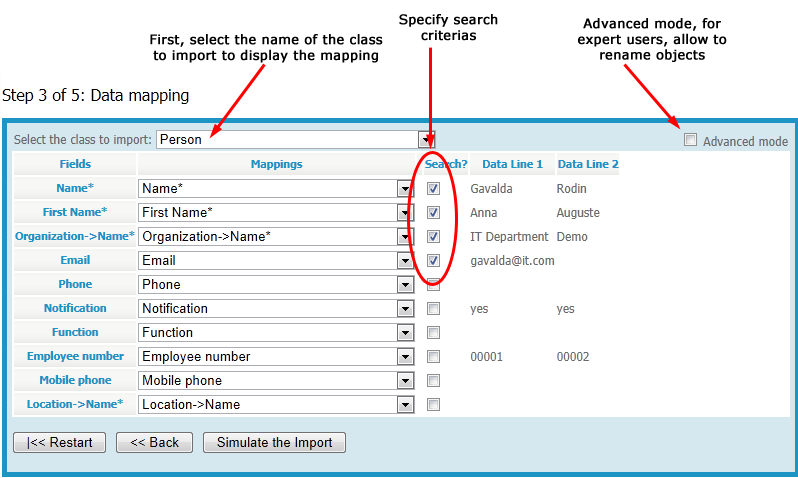The height and width of the screenshot is (478, 798).
Task: Expand the Name* mapping dropdown
Action: (x=405, y=188)
